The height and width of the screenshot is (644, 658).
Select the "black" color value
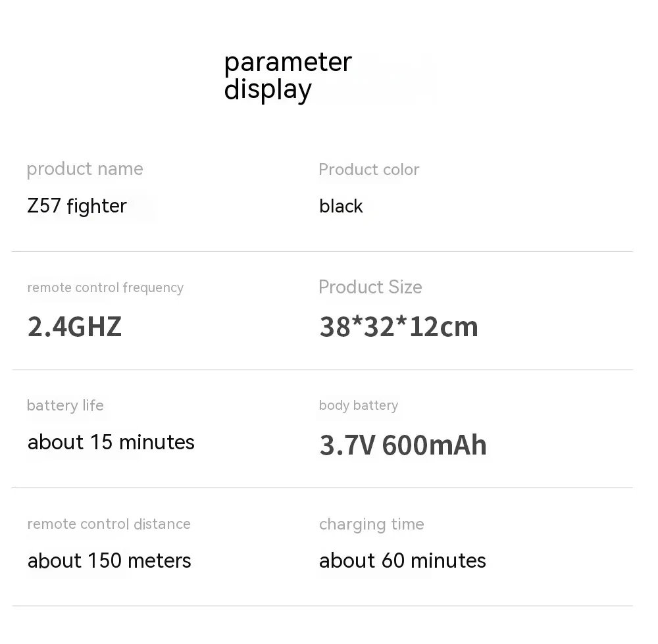[341, 207]
